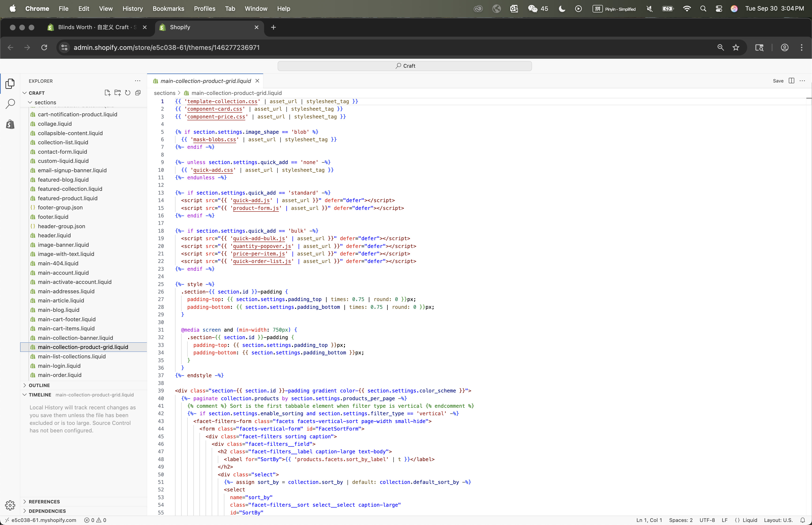Viewport: 812px width, 525px height.
Task: Expand the DEPENDENCIES panel
Action: tap(47, 511)
